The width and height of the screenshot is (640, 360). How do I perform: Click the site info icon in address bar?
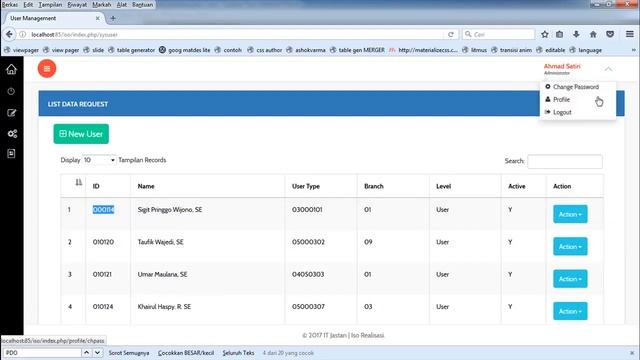pos(23,35)
